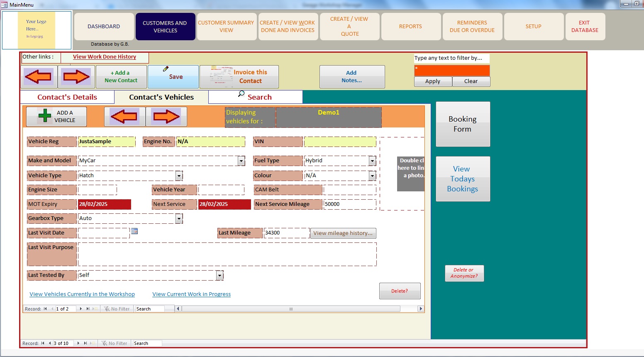Click Invoice this Contact button
The image size is (644, 357).
point(239,76)
